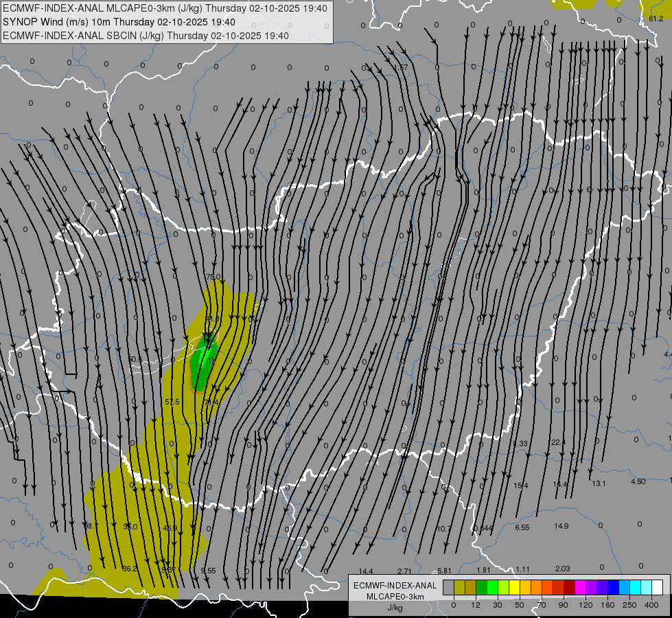Click the map value 5.81

[444, 571]
